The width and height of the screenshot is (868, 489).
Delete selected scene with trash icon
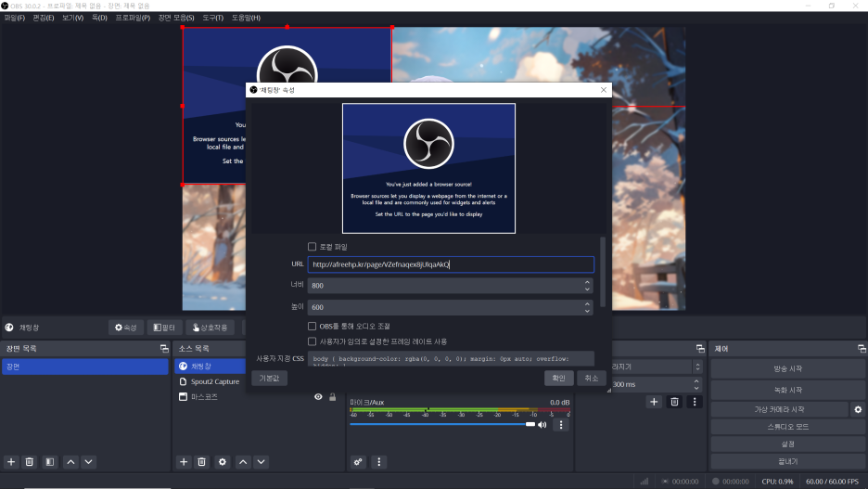pyautogui.click(x=30, y=462)
